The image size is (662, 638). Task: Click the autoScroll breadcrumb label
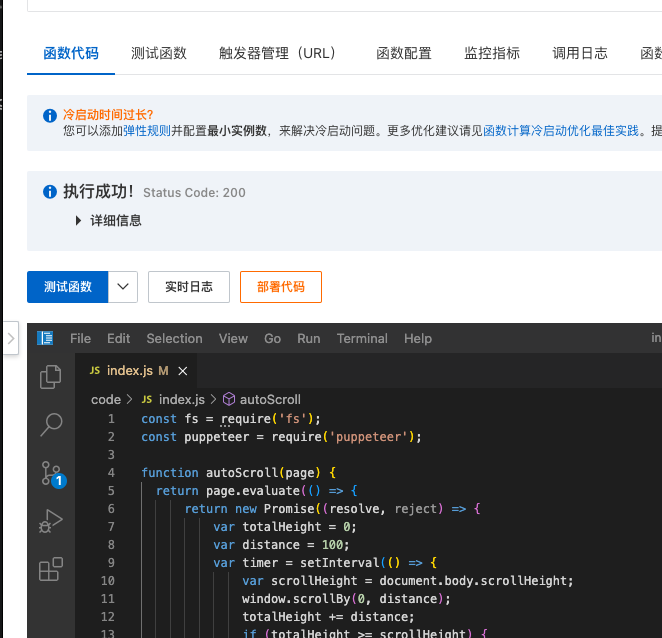(x=270, y=399)
